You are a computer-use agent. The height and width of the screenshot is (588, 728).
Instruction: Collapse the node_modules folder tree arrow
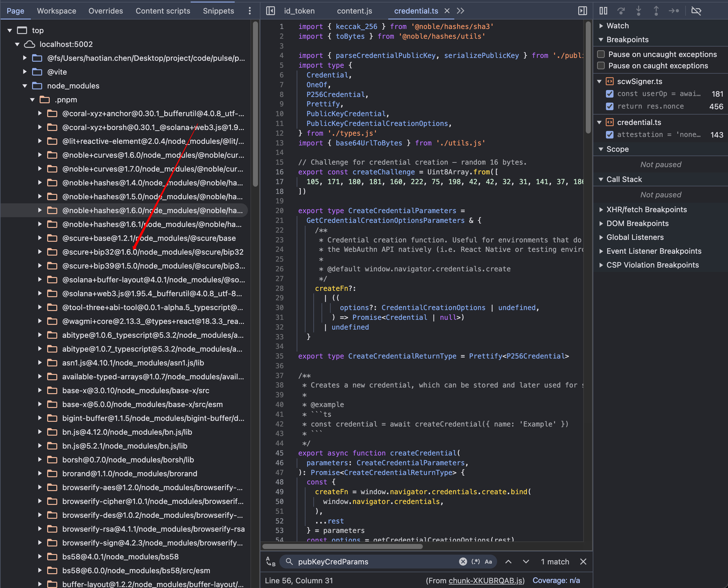pyautogui.click(x=25, y=86)
